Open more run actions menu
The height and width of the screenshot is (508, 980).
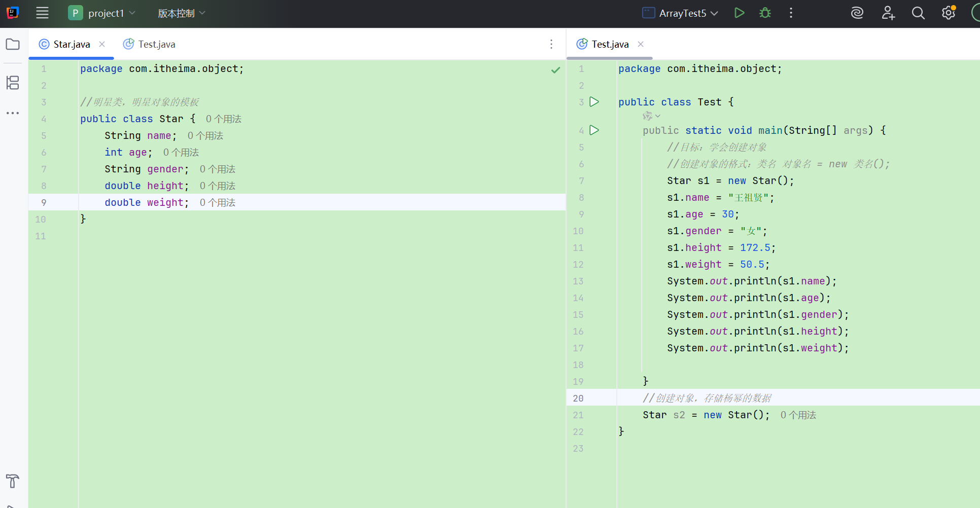(x=791, y=13)
